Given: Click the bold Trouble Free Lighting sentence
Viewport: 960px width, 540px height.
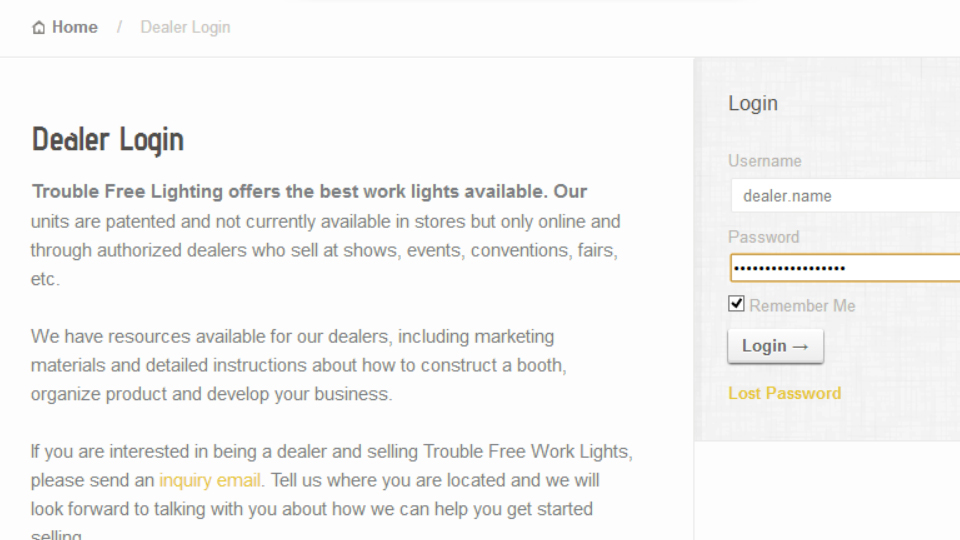Looking at the screenshot, I should tap(309, 192).
